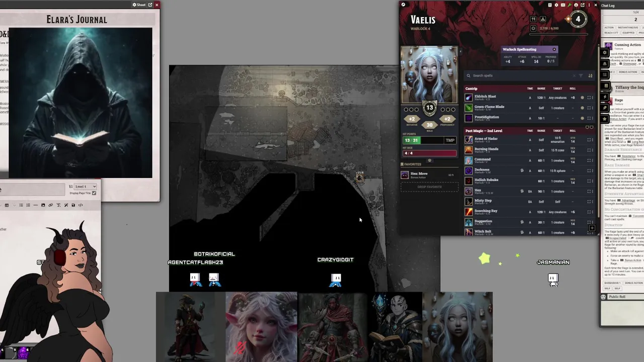Collapse the Cantrip spell section header
Viewport: 644px width, 362px height.
point(530,88)
